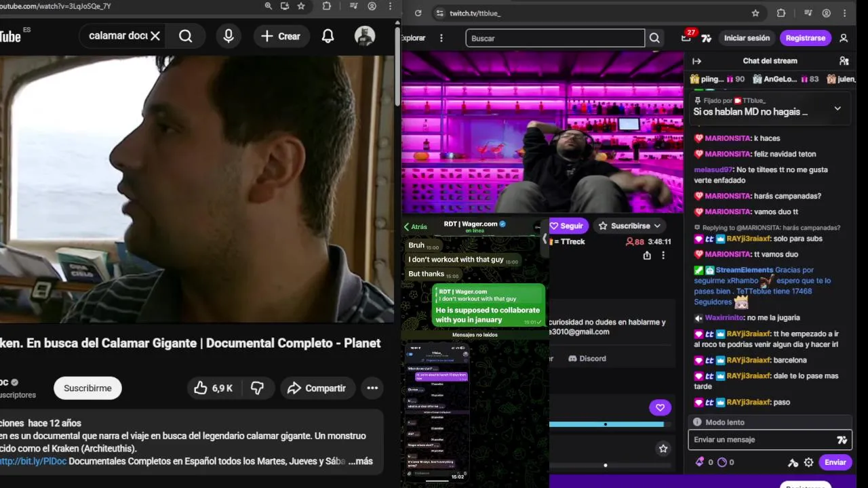Click the lower progress bar dot
This screenshot has width=868, height=488.
(606, 466)
